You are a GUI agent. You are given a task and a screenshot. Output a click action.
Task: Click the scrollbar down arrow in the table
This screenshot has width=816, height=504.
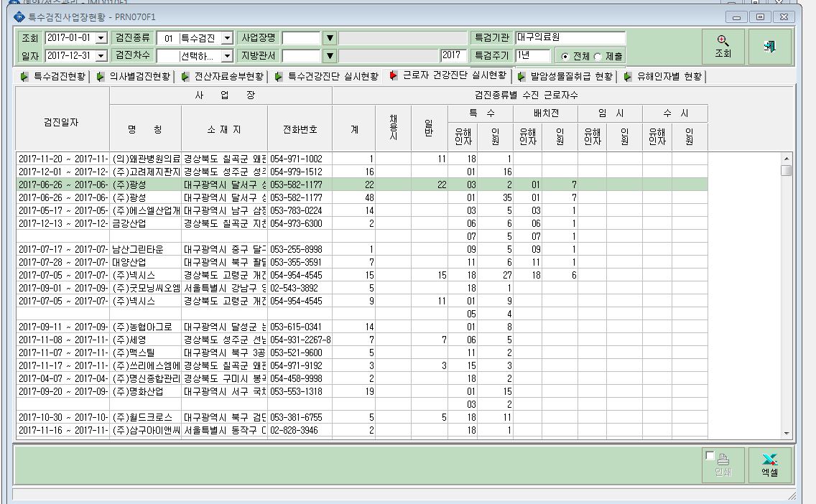point(787,433)
